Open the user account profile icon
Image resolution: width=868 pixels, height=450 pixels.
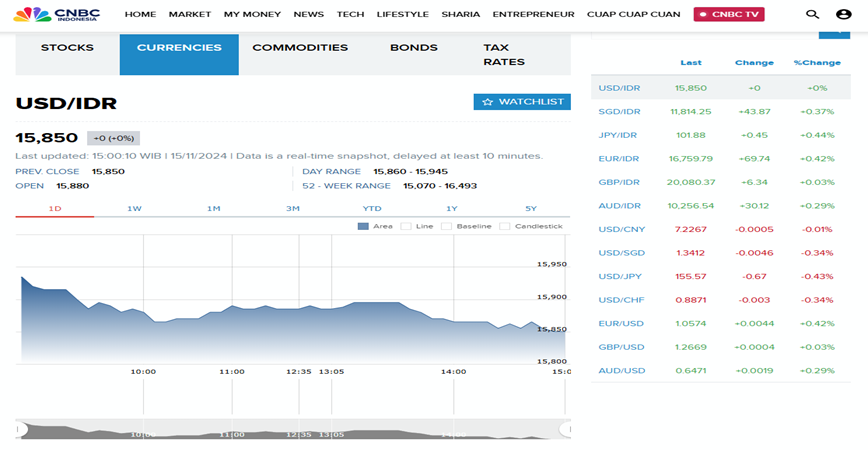click(843, 14)
